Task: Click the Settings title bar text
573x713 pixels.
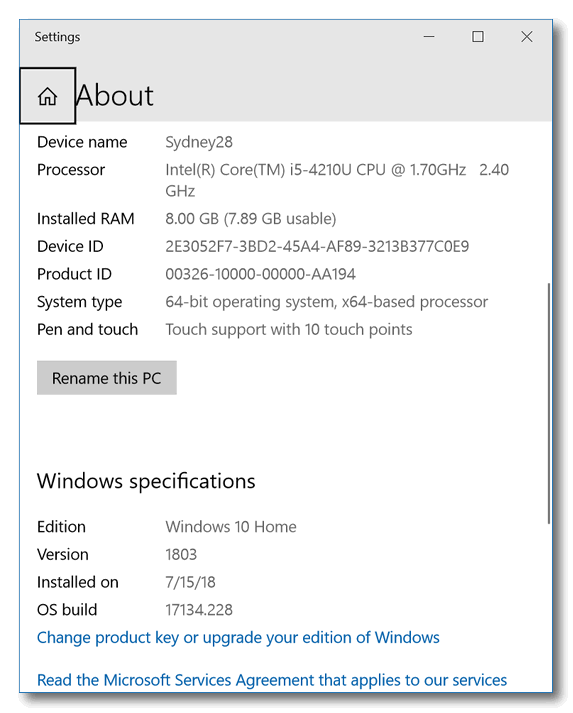Action: [57, 37]
